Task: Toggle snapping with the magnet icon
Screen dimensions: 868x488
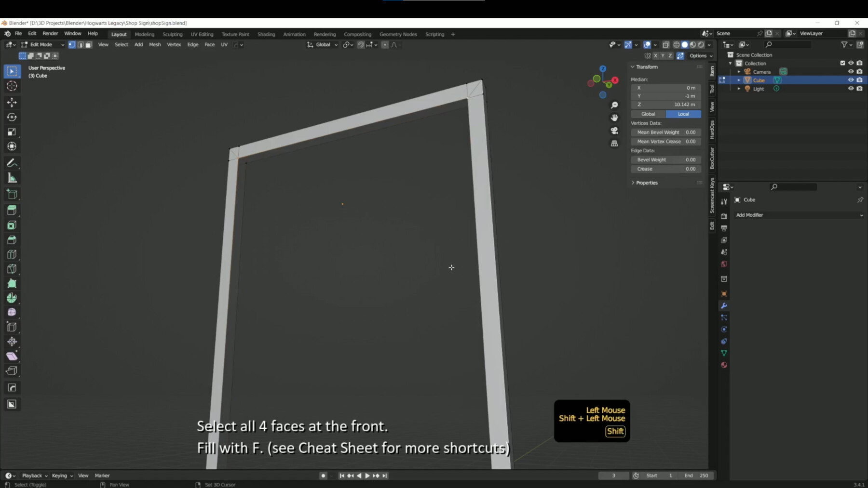Action: [x=361, y=44]
